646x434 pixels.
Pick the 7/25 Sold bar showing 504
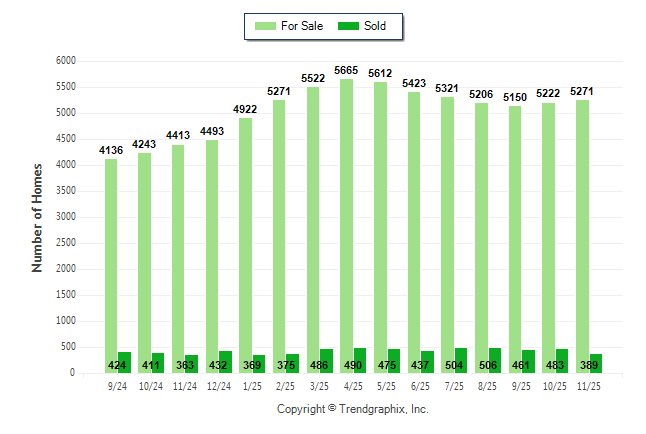point(461,360)
